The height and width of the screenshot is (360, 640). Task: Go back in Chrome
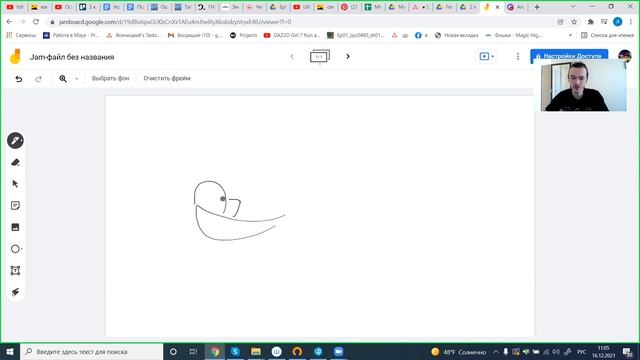coord(9,22)
